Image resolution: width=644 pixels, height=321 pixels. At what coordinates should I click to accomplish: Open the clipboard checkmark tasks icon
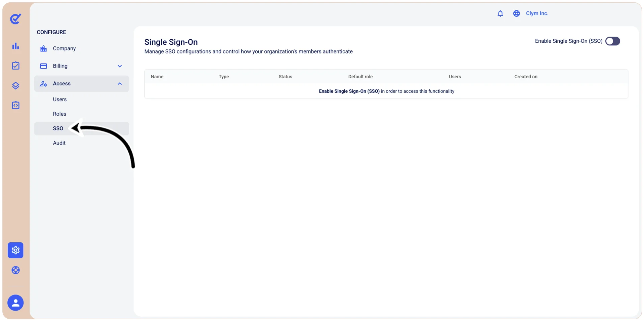pyautogui.click(x=15, y=66)
